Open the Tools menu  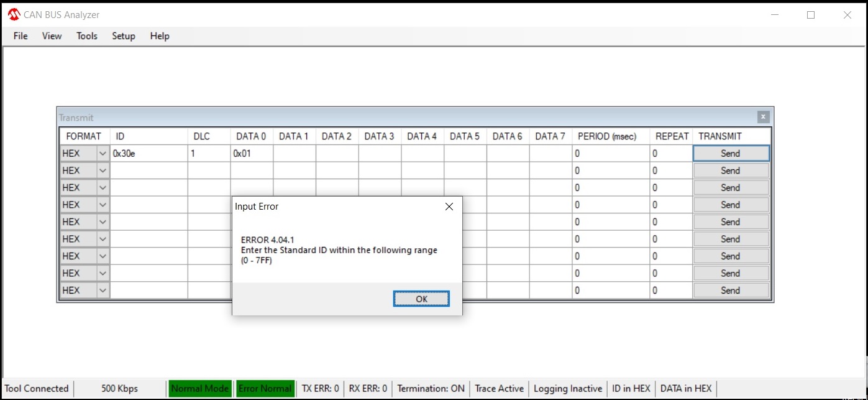87,36
